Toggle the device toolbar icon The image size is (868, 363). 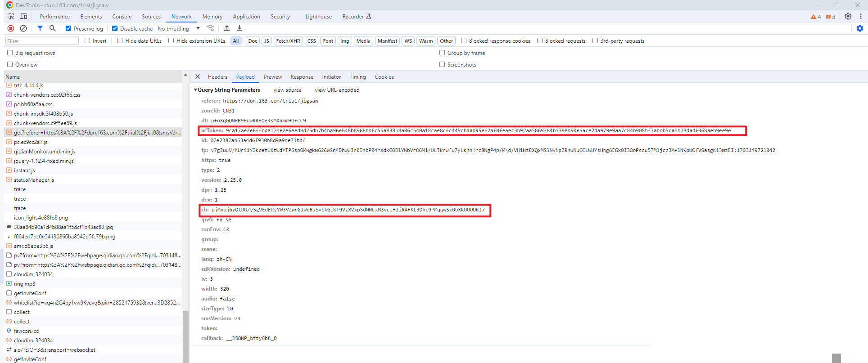pyautogui.click(x=23, y=17)
